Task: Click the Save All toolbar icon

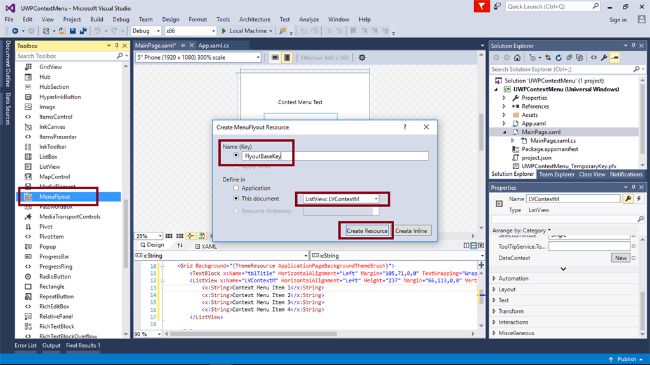Action: [83, 31]
